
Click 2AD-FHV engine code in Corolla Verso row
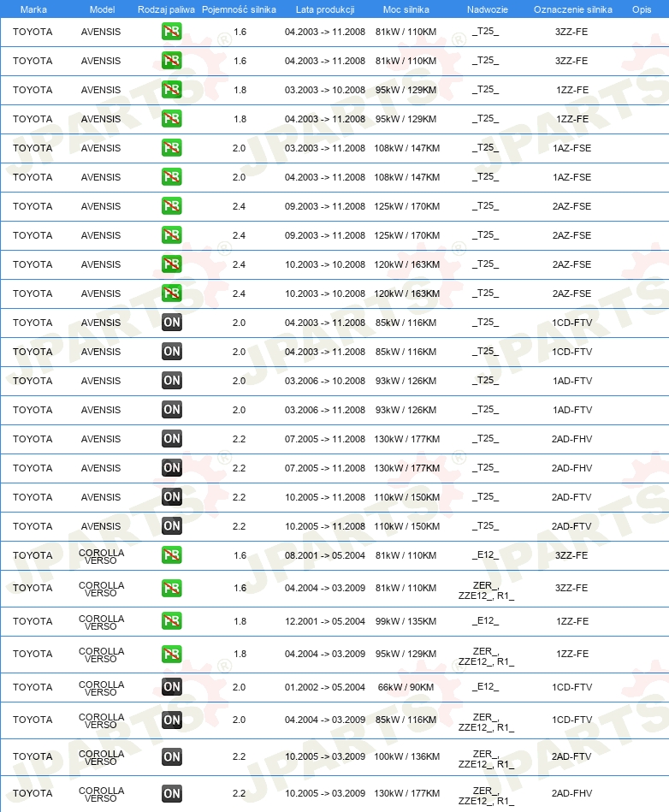point(571,793)
